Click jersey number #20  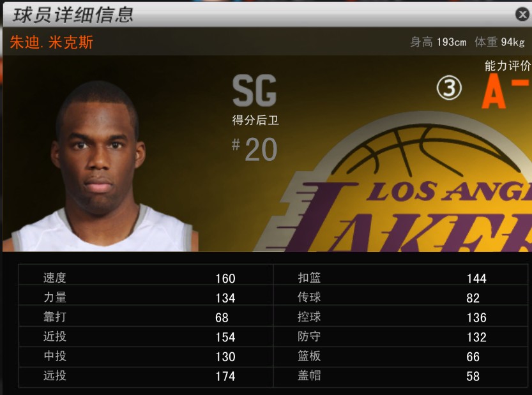coord(254,149)
